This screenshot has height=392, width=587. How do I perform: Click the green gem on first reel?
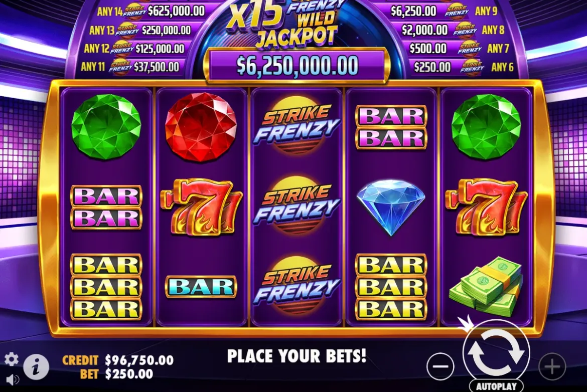(106, 126)
